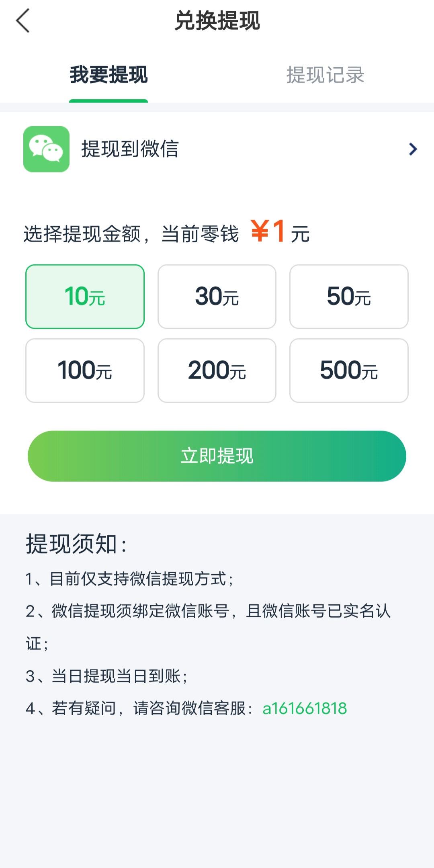Select the 10元 withdrawal amount

(x=85, y=297)
